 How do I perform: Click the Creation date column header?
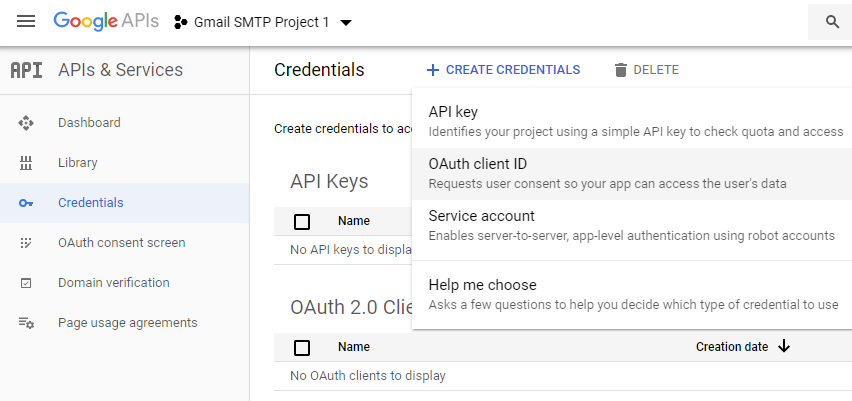pos(732,347)
